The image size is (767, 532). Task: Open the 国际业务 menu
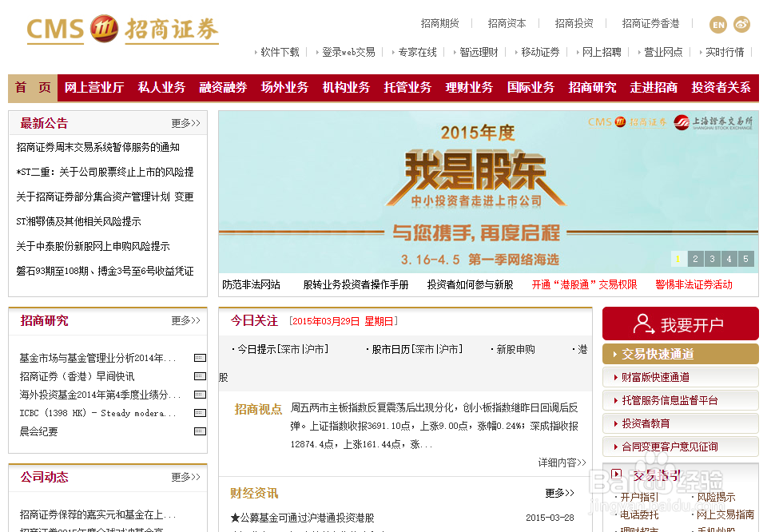pyautogui.click(x=531, y=88)
